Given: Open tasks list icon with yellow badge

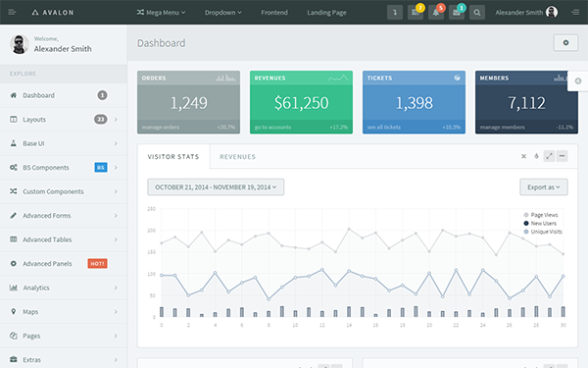Looking at the screenshot, I should click(x=416, y=13).
